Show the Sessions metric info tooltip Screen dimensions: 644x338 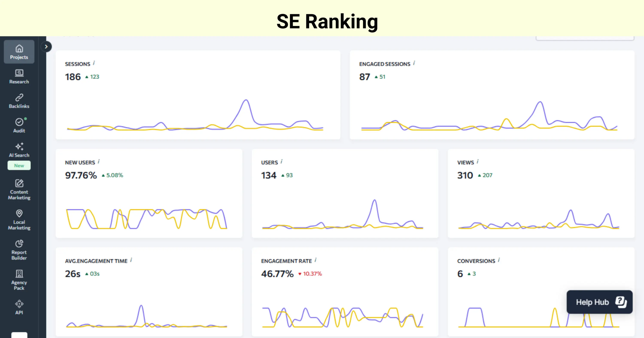click(94, 63)
